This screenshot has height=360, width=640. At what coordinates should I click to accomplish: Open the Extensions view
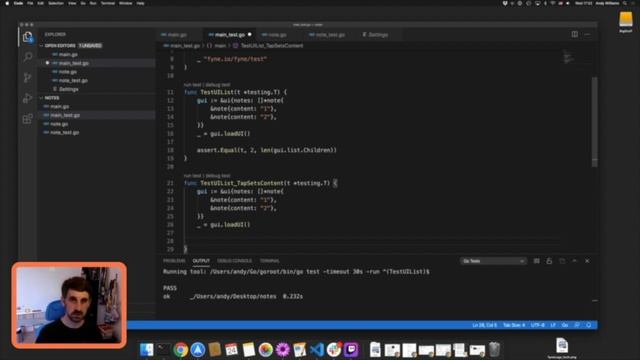27,119
